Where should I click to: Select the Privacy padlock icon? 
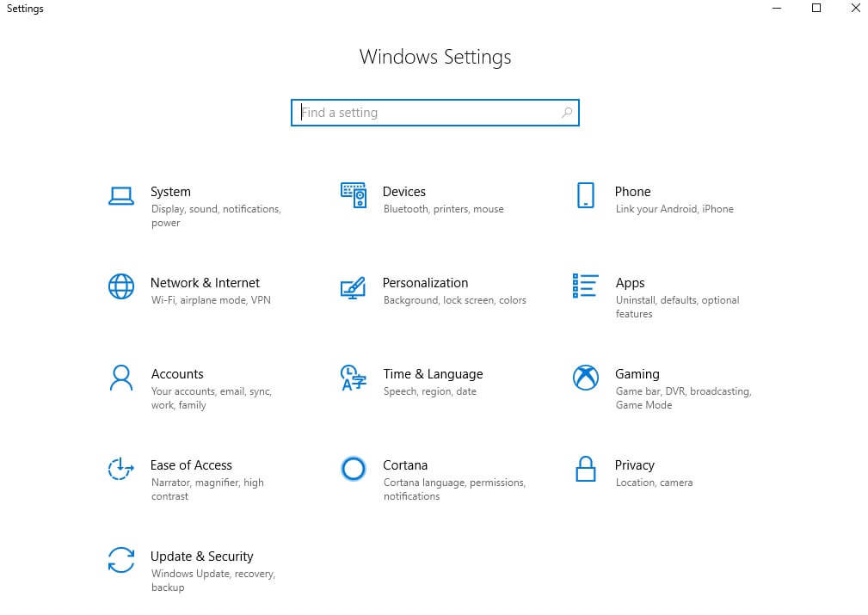coord(585,470)
